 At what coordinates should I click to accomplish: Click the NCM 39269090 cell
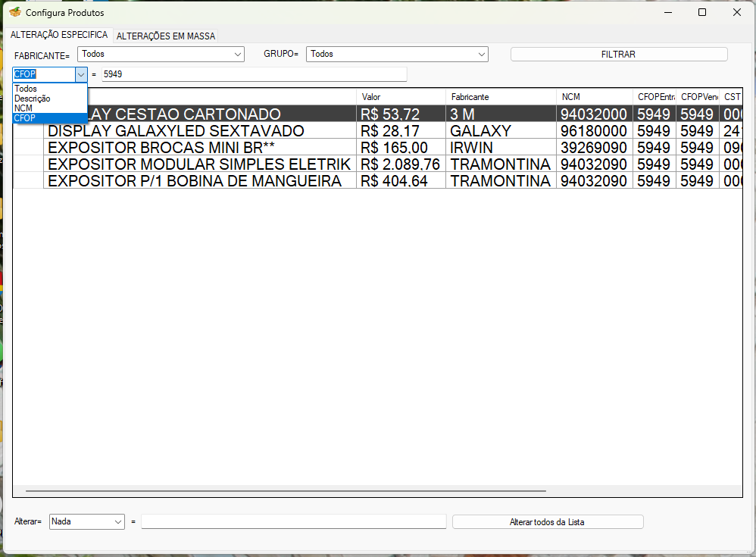tap(595, 148)
